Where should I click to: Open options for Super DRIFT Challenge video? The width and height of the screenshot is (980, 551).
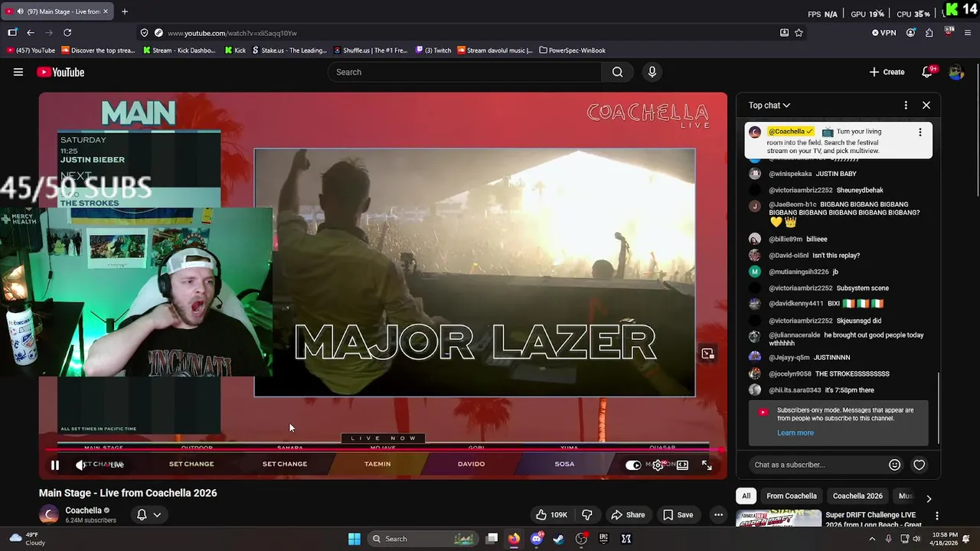click(x=936, y=516)
